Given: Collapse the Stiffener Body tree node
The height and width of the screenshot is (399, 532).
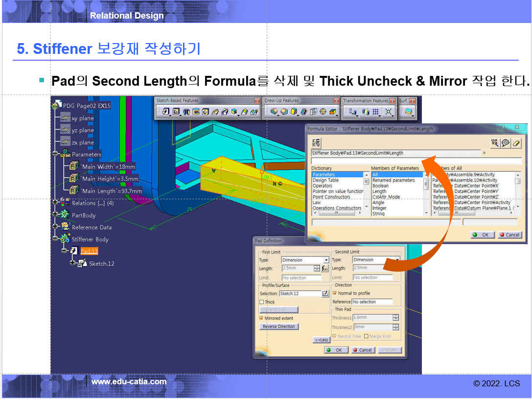Looking at the screenshot, I should point(55,239).
